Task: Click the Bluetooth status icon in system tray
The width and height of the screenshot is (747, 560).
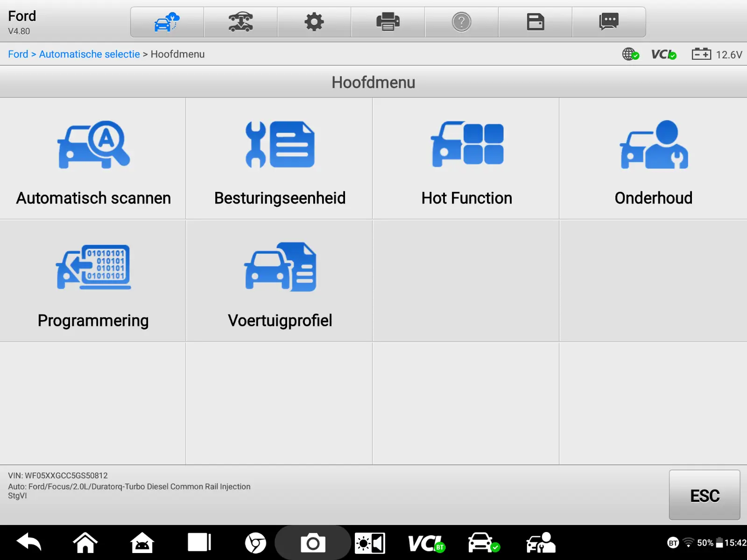Action: pos(673,543)
